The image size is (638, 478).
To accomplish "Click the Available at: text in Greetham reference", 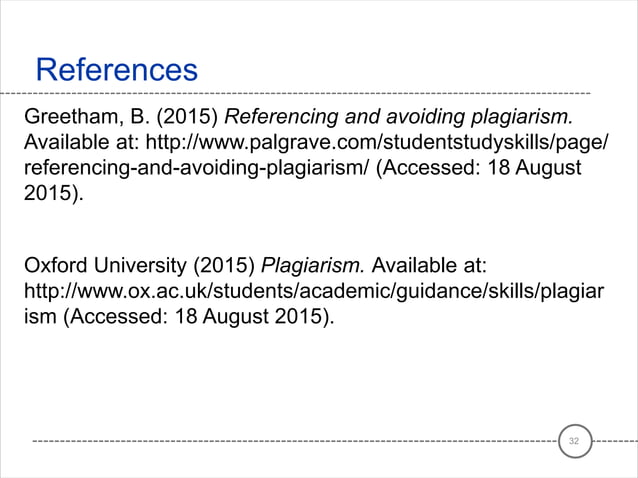I will [81, 142].
